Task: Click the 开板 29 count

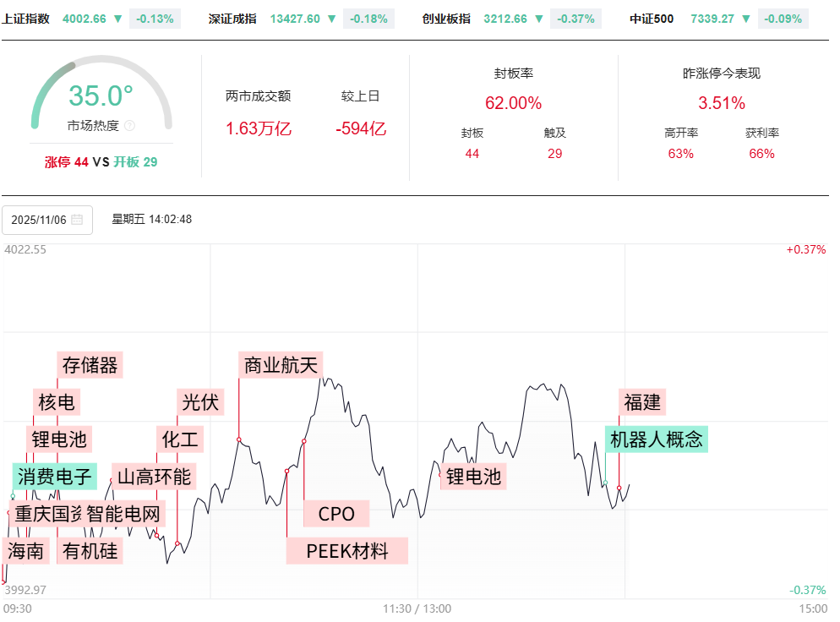Action: 136,162
